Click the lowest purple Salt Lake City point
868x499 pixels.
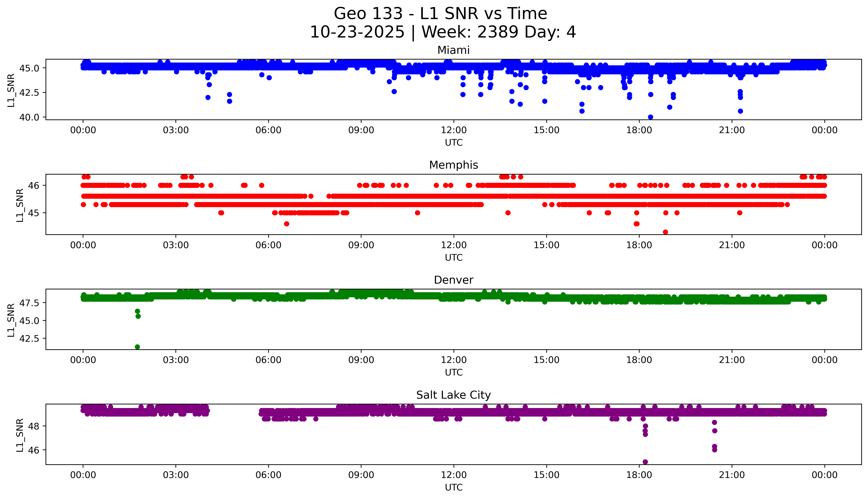pos(645,462)
